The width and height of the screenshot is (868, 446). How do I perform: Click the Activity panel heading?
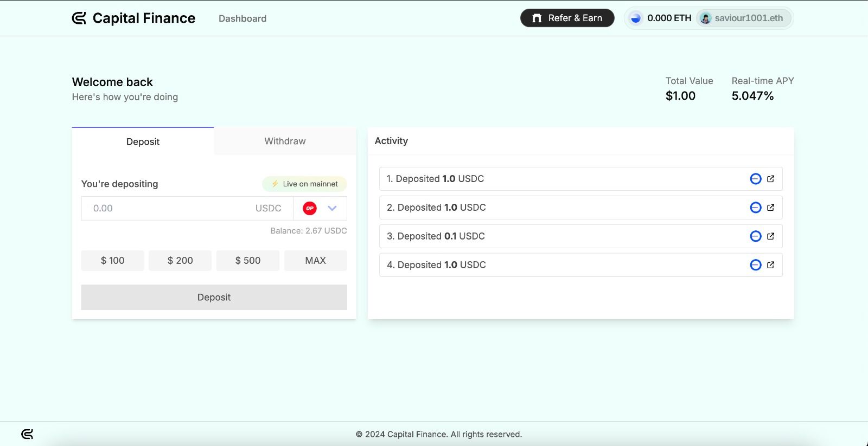tap(392, 141)
